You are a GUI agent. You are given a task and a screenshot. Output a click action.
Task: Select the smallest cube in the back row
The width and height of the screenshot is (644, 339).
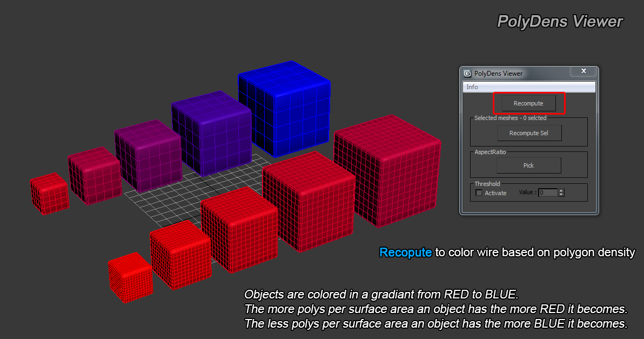click(49, 194)
